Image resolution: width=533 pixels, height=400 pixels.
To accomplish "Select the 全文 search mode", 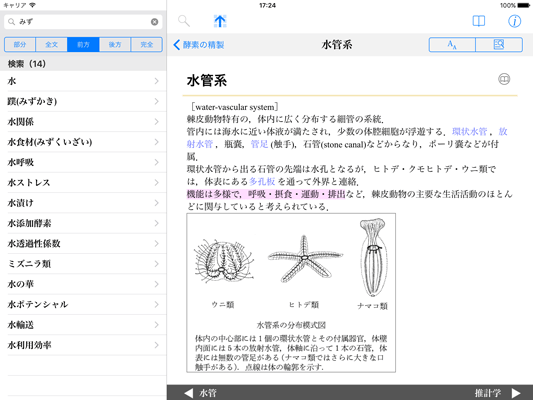I will [51, 45].
